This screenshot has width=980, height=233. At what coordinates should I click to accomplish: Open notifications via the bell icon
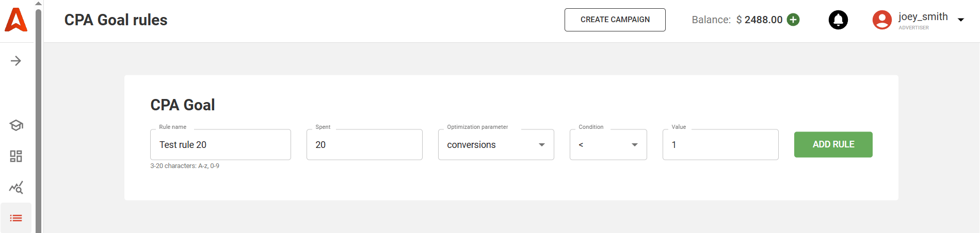tap(838, 20)
